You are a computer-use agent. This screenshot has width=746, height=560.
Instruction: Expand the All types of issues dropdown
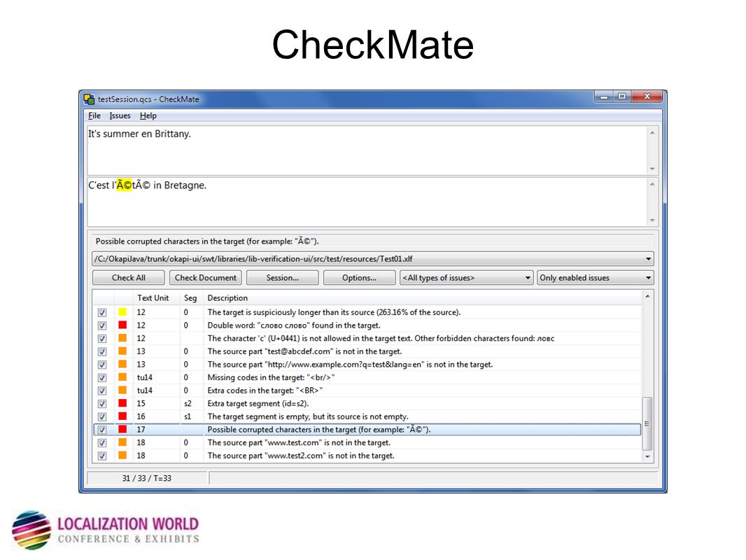(x=466, y=277)
